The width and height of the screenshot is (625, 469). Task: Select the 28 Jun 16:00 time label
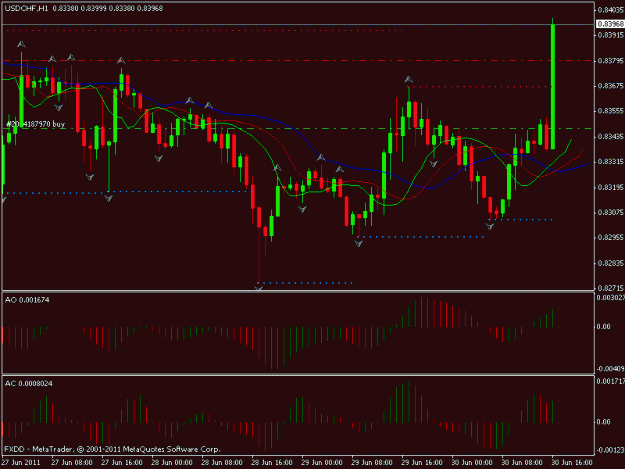272,462
